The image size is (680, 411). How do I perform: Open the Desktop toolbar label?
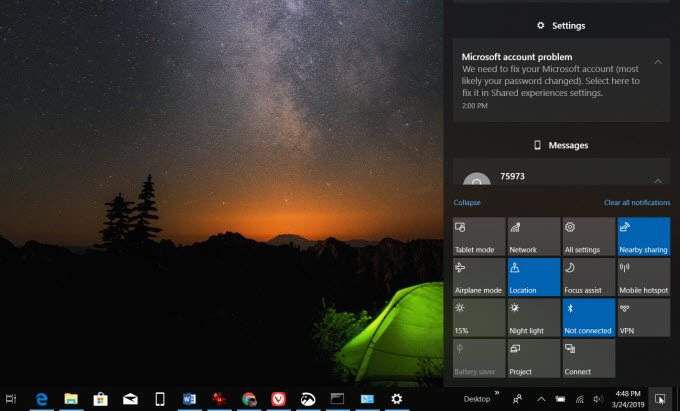click(477, 399)
